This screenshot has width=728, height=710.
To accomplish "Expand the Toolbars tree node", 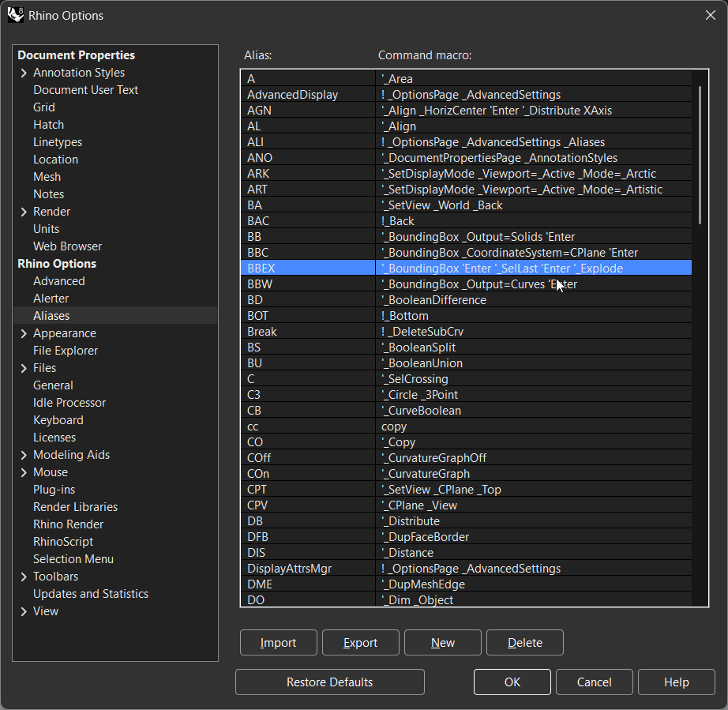I will click(24, 577).
